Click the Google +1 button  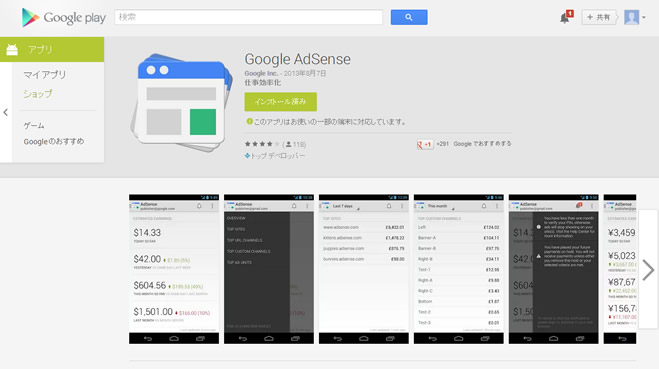point(425,144)
